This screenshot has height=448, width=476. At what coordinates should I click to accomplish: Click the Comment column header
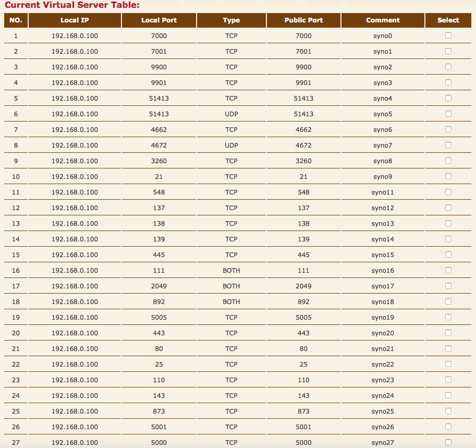pyautogui.click(x=383, y=20)
